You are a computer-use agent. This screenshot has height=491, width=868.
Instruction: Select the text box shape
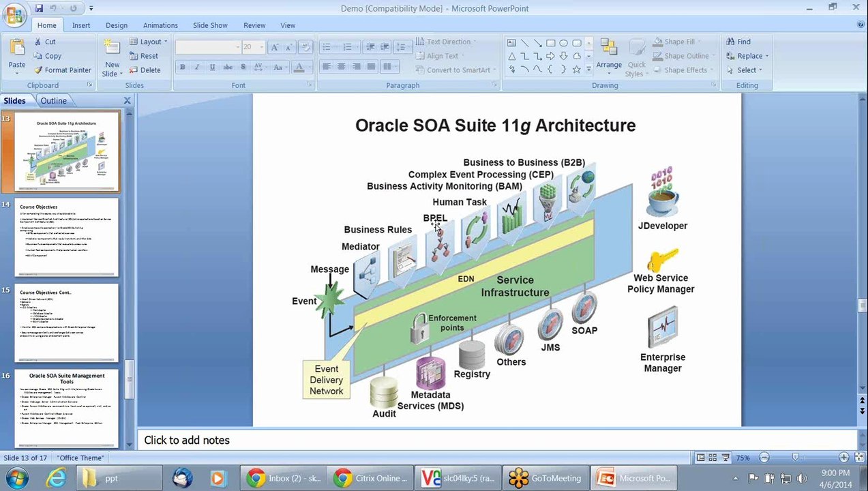click(511, 42)
